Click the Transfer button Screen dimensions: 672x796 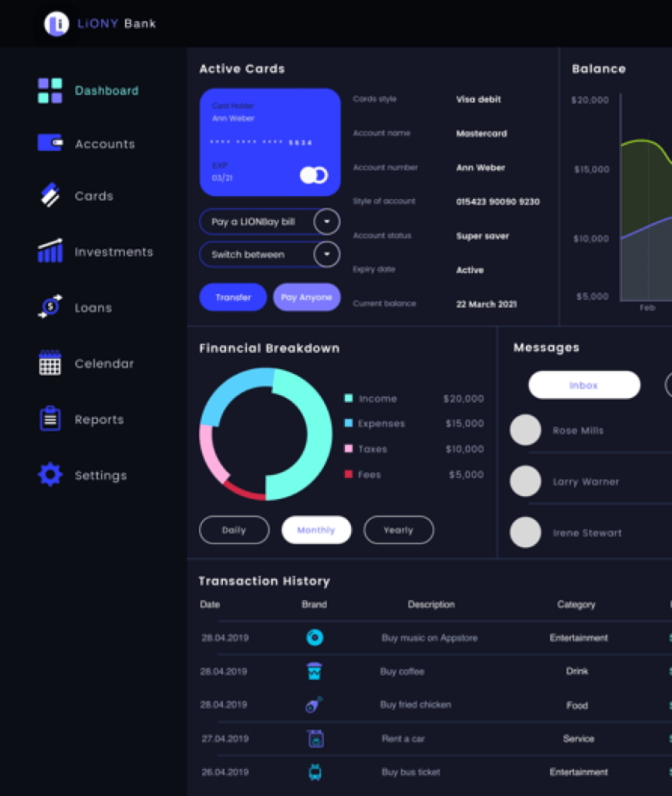click(x=232, y=297)
